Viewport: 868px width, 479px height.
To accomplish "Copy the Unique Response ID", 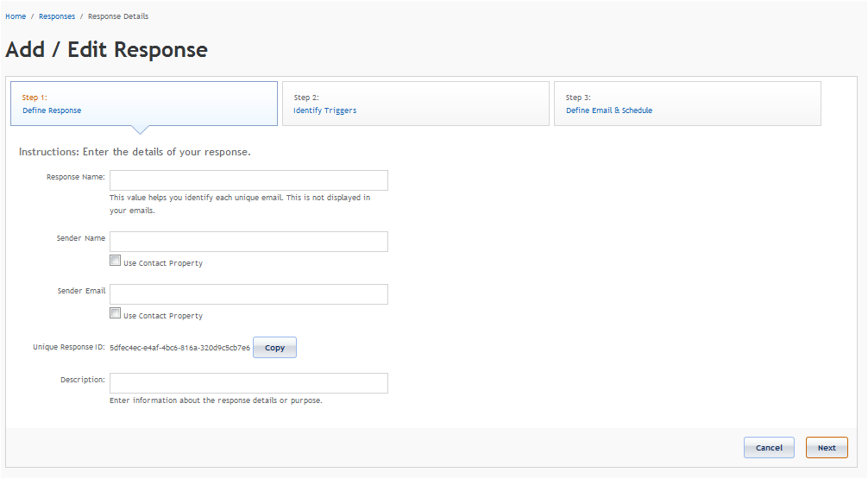I will tap(274, 348).
